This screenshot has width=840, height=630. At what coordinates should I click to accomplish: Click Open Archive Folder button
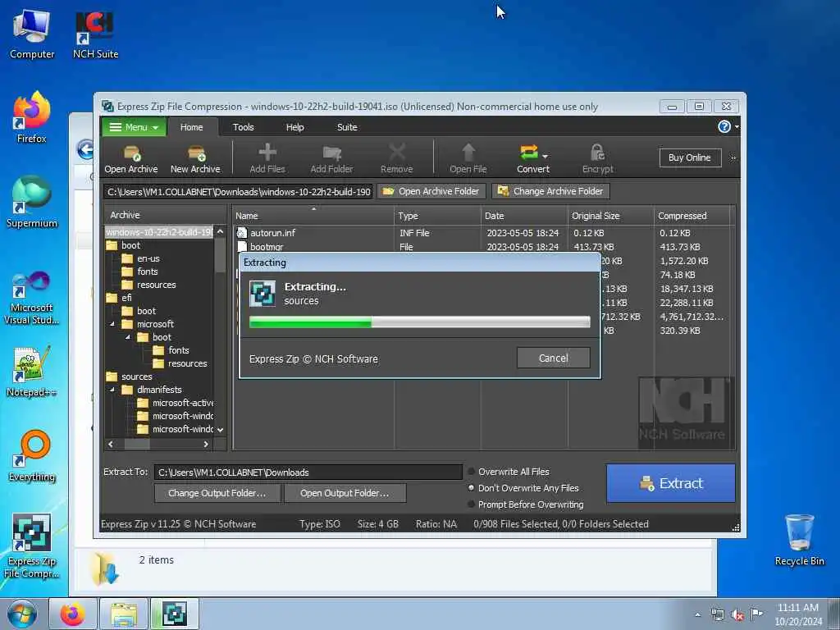pyautogui.click(x=431, y=191)
